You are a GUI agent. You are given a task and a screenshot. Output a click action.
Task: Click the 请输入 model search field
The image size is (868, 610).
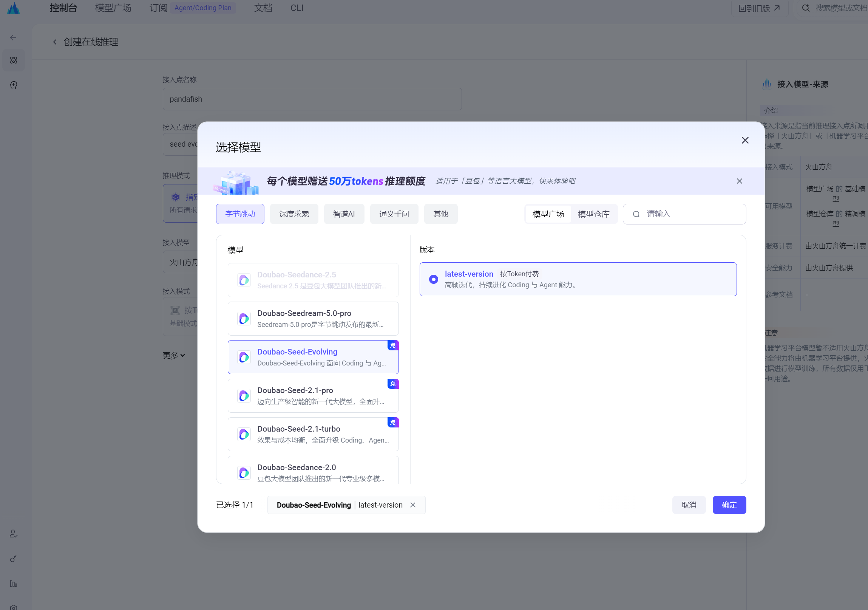pyautogui.click(x=684, y=214)
